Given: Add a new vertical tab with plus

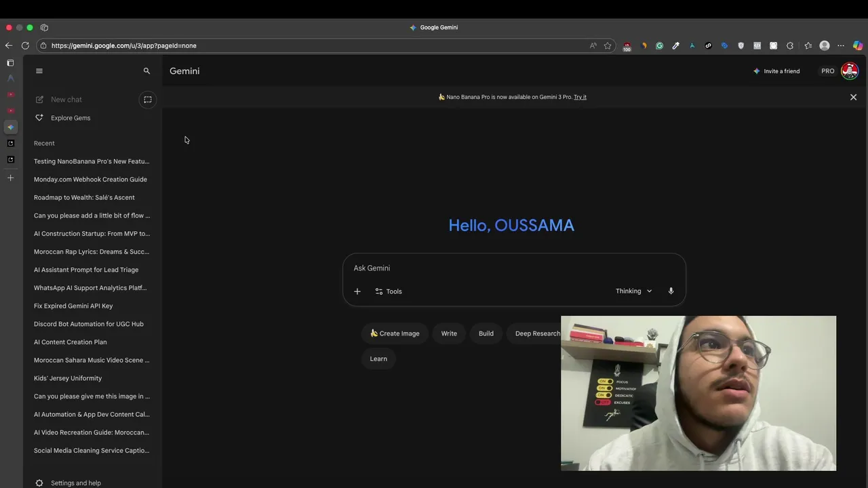Looking at the screenshot, I should 10,178.
